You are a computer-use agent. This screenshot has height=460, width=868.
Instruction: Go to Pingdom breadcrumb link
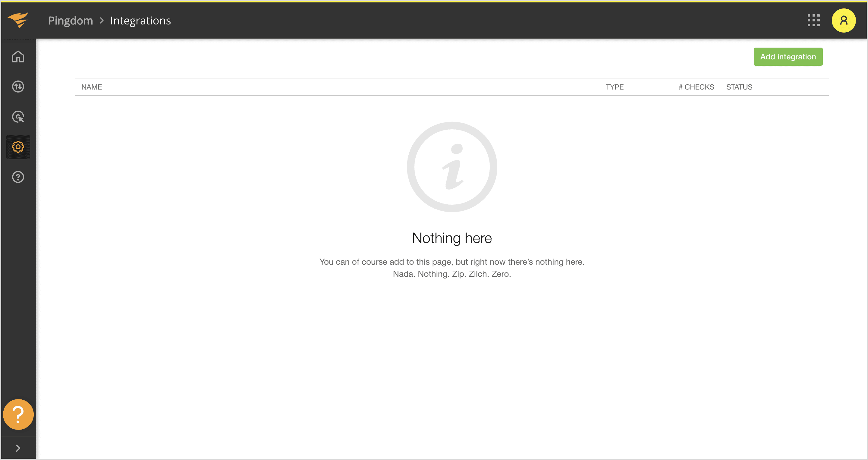tap(71, 20)
